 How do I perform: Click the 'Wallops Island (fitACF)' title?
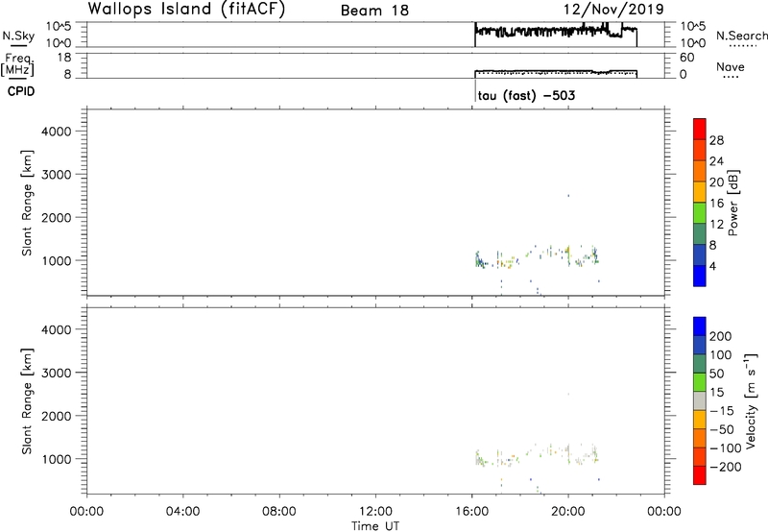click(x=186, y=10)
